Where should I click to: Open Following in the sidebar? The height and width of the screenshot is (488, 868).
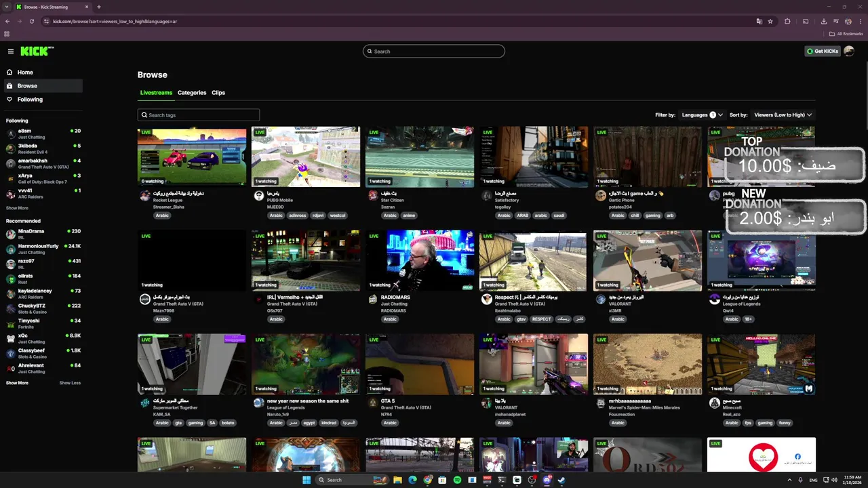[30, 100]
